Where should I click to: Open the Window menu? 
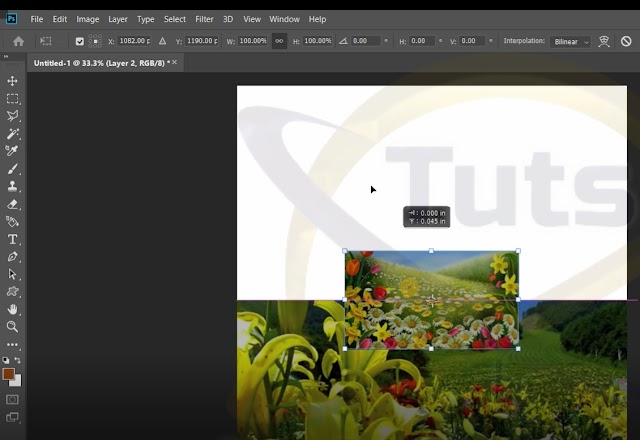tap(284, 19)
